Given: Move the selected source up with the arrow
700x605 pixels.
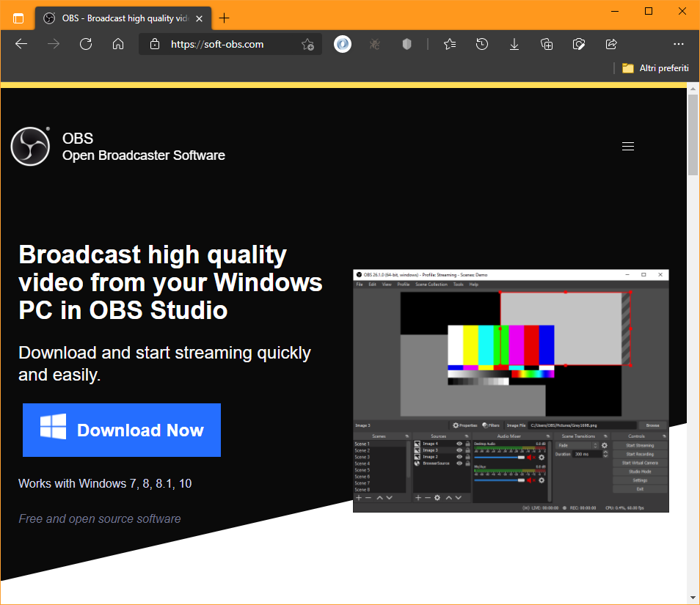Looking at the screenshot, I should (x=448, y=497).
